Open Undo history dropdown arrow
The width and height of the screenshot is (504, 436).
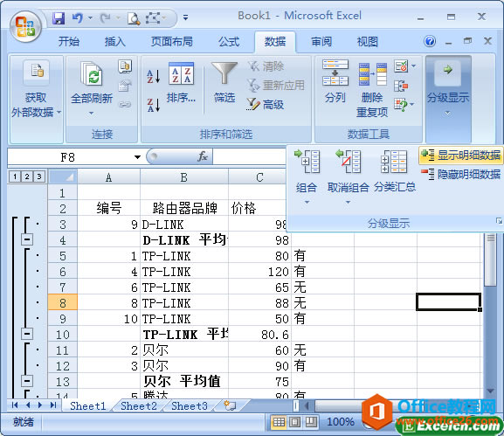pyautogui.click(x=90, y=17)
